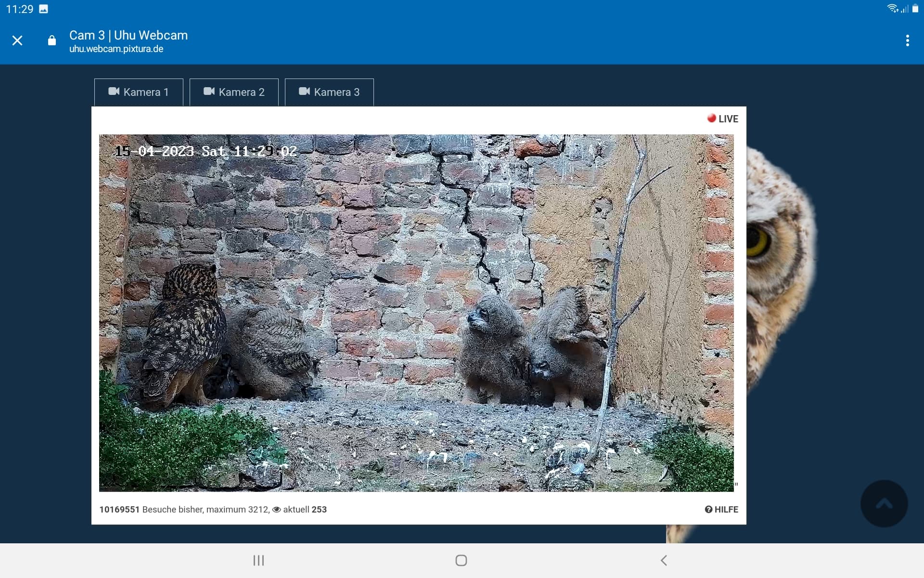
Task: Open the three-dot overflow menu
Action: click(x=908, y=40)
